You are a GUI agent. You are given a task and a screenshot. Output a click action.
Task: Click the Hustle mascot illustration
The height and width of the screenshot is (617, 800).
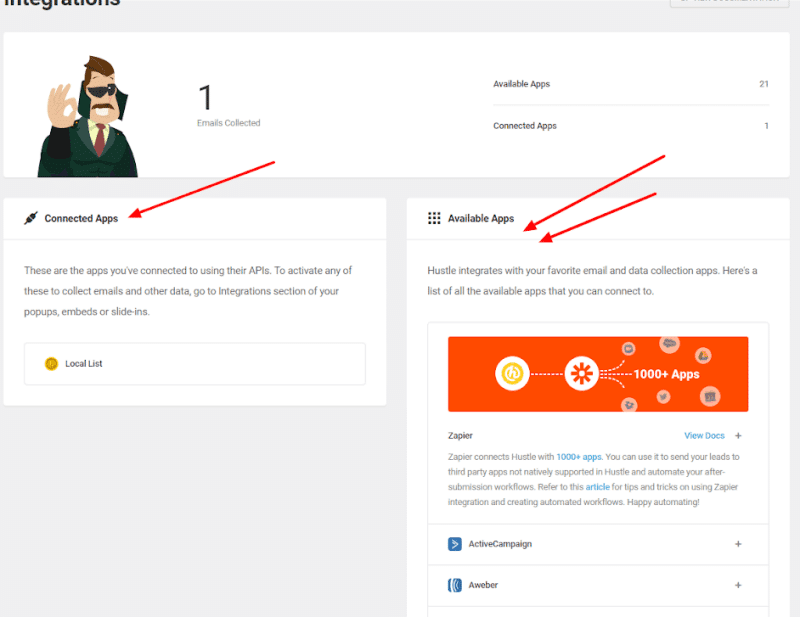(88, 116)
